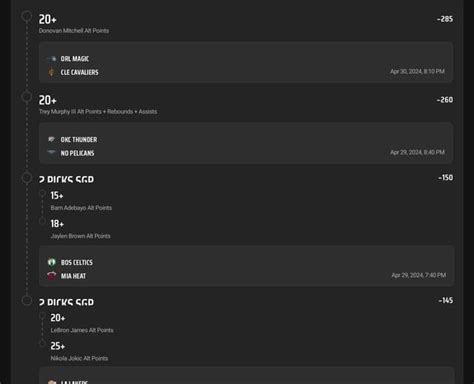Screen dimensions: 474x384
Task: Click the OKC Thunder team logo
Action: click(x=51, y=139)
